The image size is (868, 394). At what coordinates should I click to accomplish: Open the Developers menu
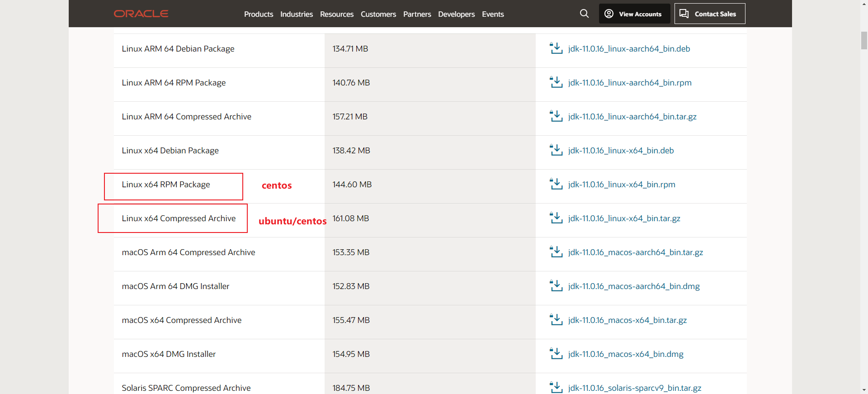[457, 14]
